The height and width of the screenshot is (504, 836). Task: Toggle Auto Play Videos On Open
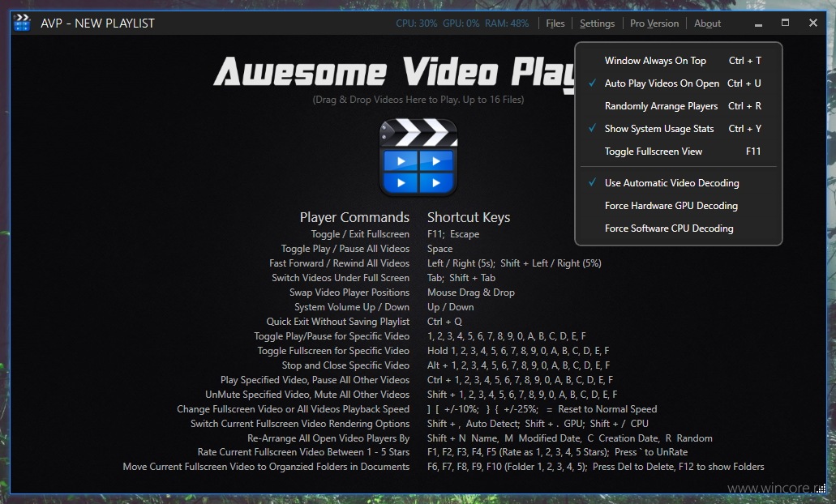pyautogui.click(x=679, y=83)
